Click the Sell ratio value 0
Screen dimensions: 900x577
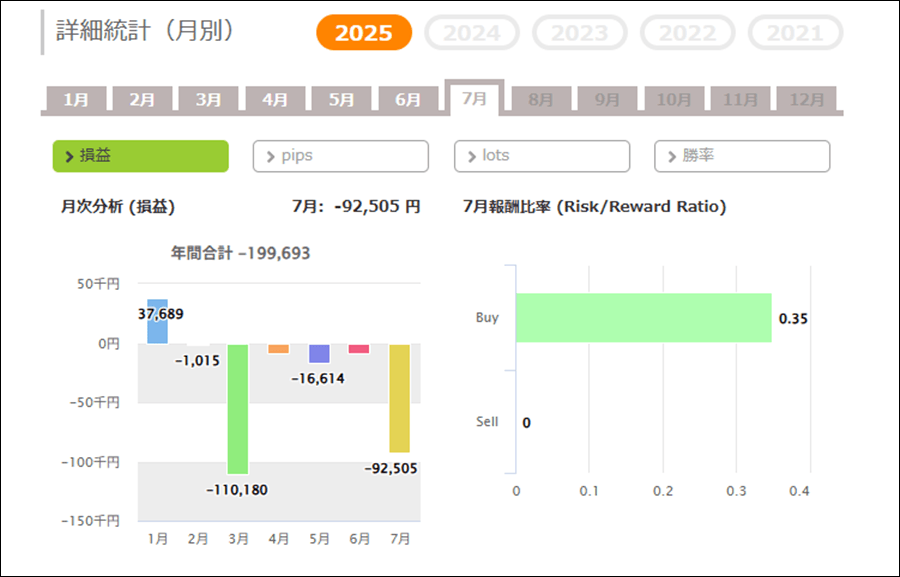coord(526,423)
